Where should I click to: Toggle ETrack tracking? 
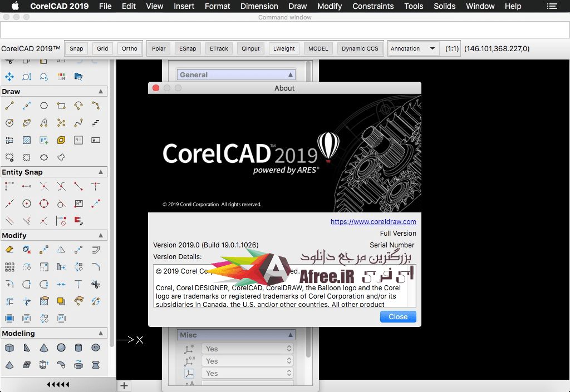pyautogui.click(x=219, y=48)
